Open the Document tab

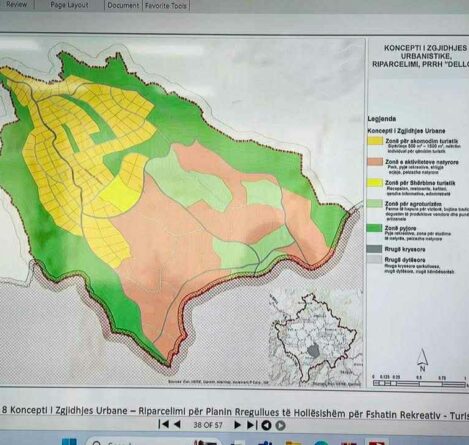click(123, 5)
